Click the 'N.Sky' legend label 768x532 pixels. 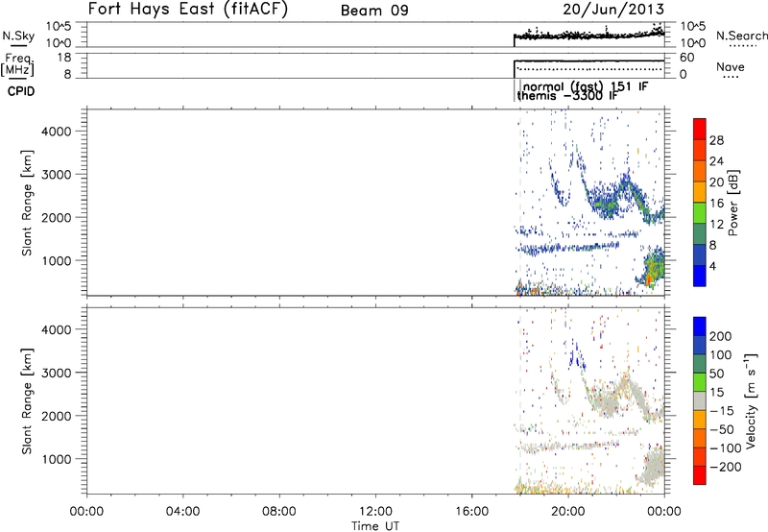(18, 36)
